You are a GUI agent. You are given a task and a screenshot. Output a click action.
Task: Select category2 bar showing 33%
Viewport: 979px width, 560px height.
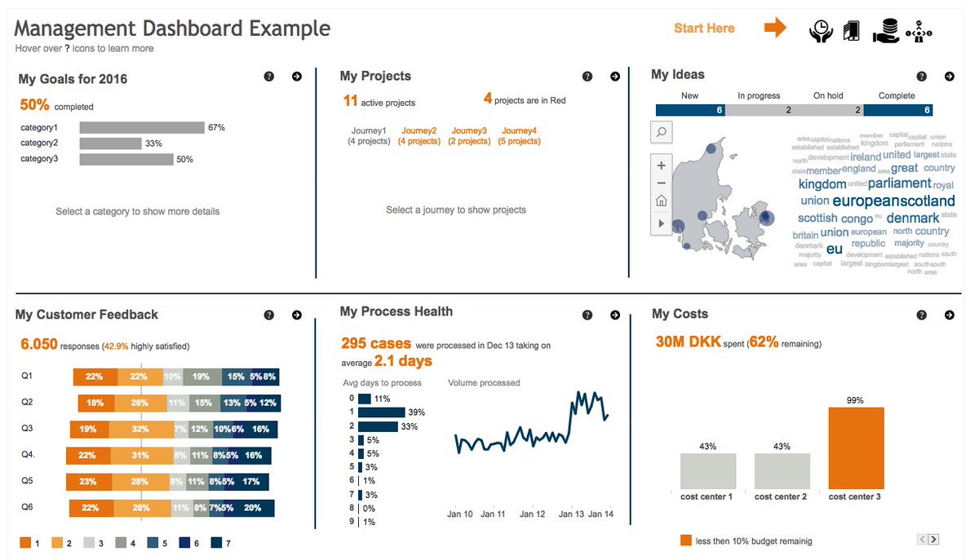tap(111, 143)
